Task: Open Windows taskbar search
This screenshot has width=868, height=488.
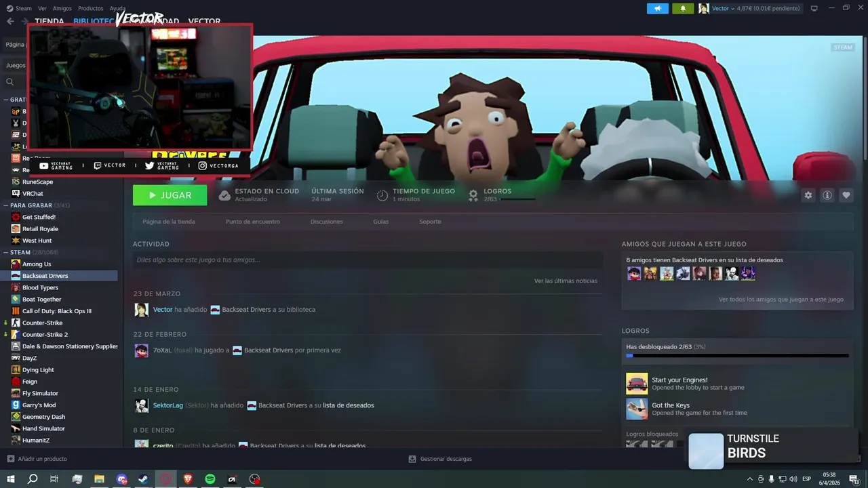Action: (32, 479)
